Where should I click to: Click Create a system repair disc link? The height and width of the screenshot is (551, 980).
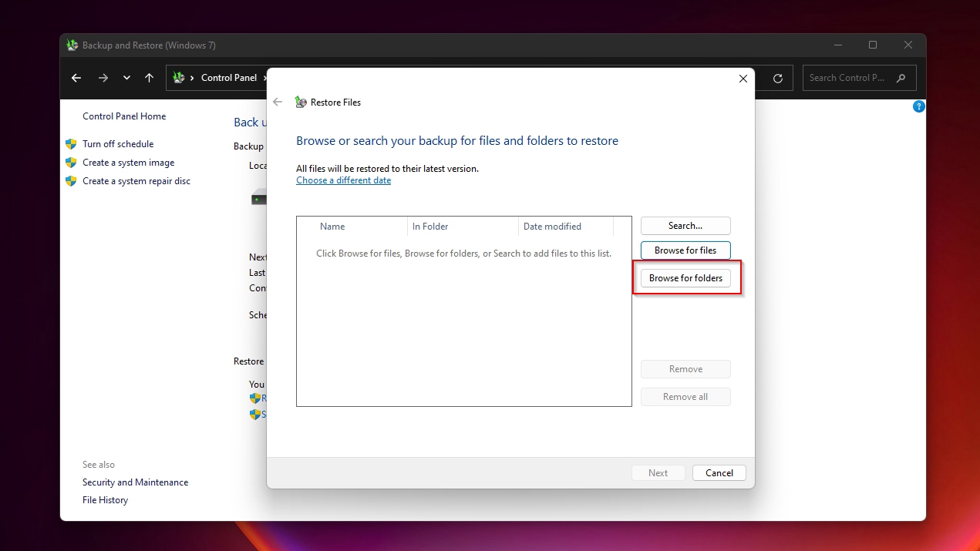click(x=136, y=181)
